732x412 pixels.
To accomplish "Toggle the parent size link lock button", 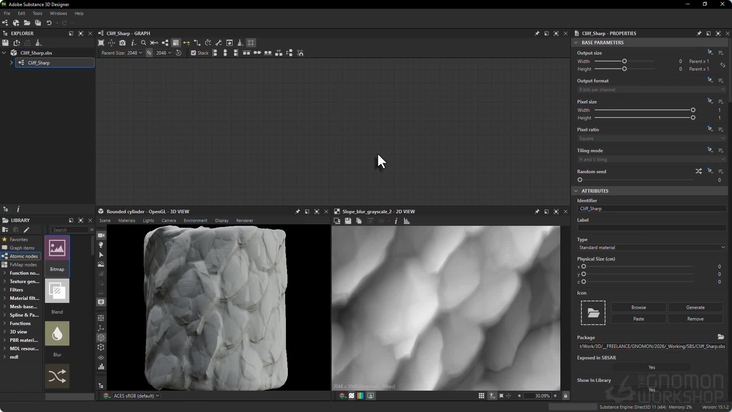I will [x=149, y=53].
